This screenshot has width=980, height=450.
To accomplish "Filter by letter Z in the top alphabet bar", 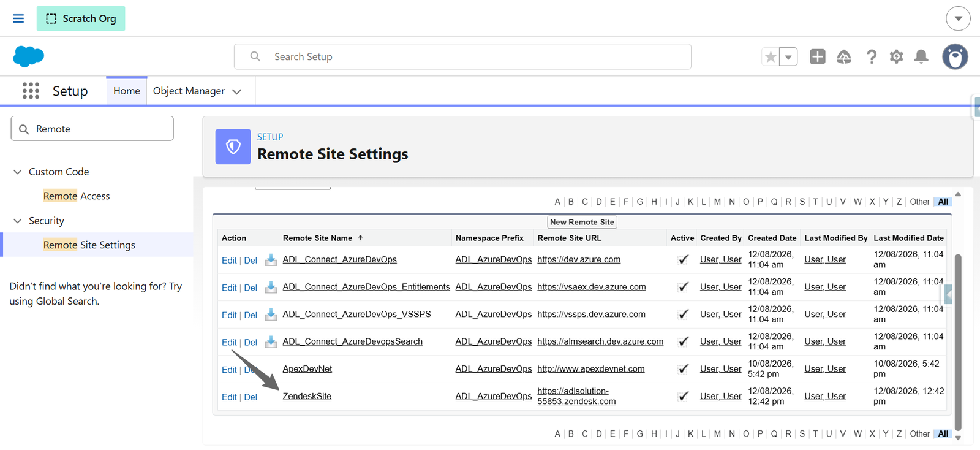I will coord(899,202).
